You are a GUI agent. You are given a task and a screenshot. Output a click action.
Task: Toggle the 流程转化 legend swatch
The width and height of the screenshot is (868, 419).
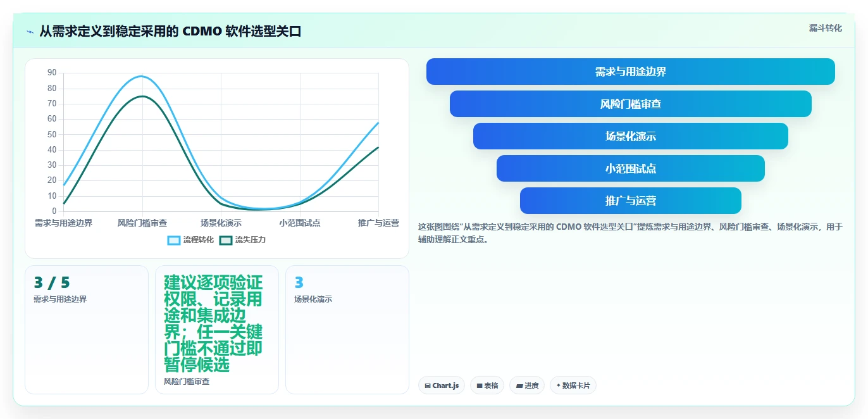pyautogui.click(x=174, y=240)
